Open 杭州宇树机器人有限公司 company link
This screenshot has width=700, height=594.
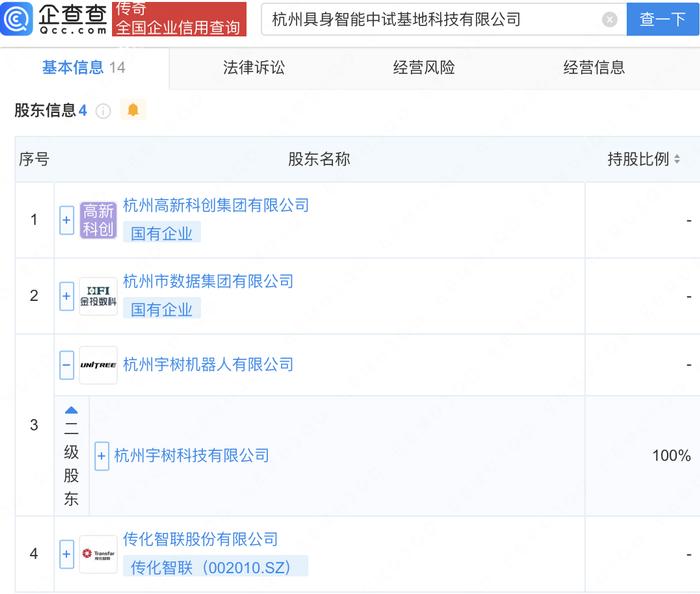(208, 365)
